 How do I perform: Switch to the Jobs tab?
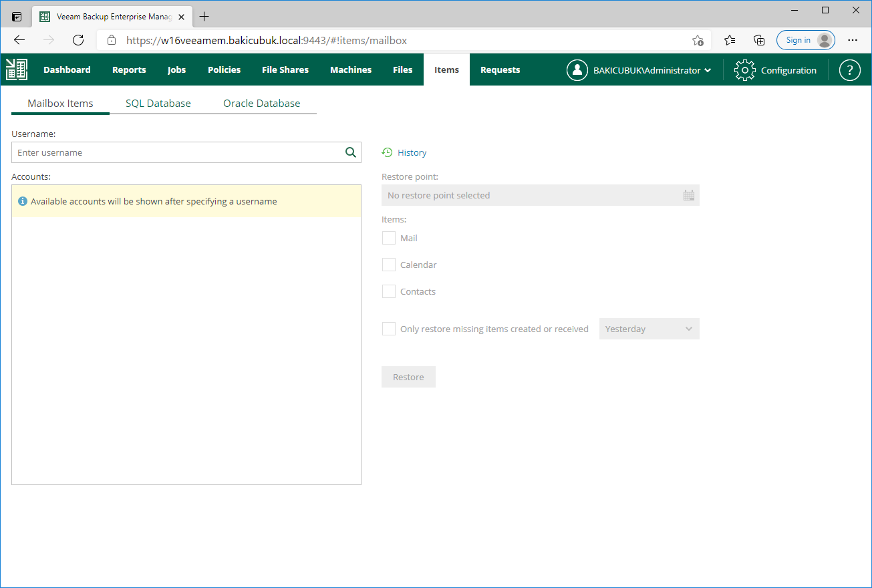[177, 69]
